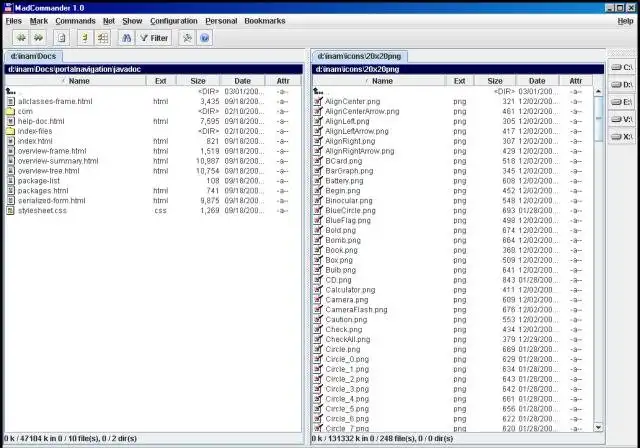
Task: Click the green forward arrows toolbar icon
Action: click(38, 38)
